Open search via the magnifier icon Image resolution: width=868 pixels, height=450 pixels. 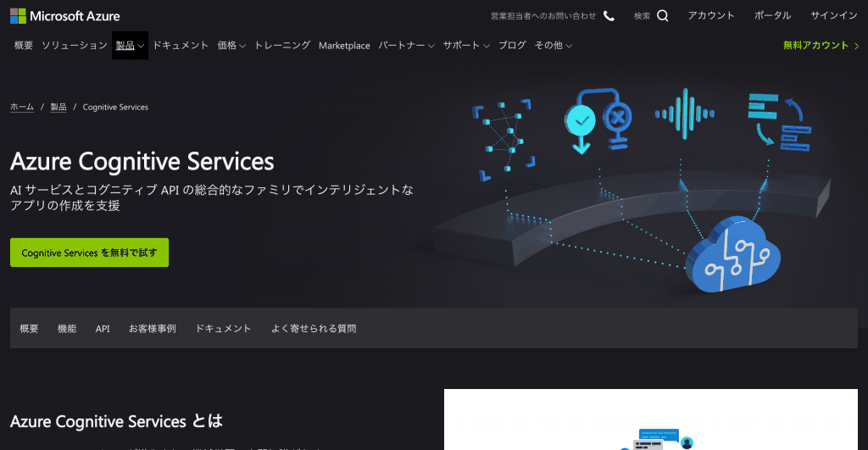663,16
